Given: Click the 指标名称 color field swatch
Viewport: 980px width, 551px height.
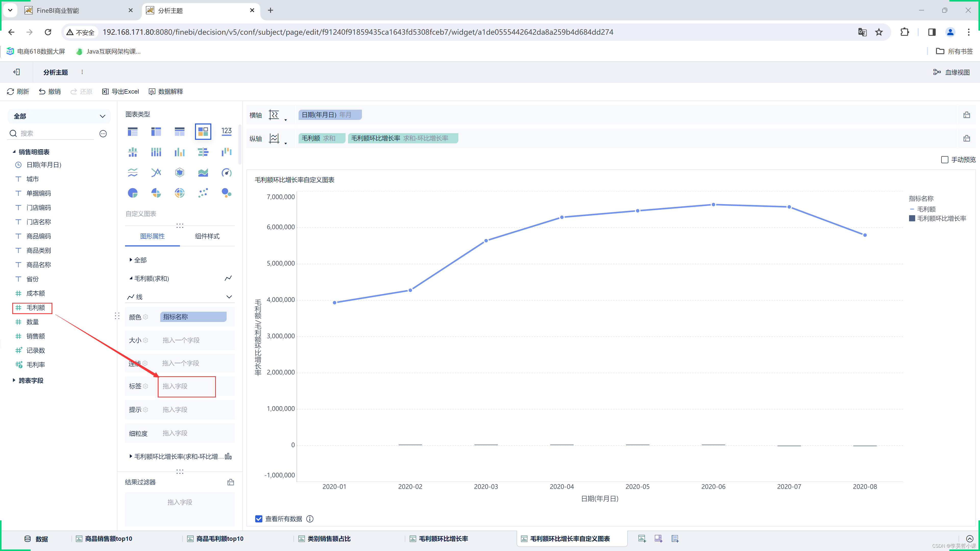Looking at the screenshot, I should 193,317.
